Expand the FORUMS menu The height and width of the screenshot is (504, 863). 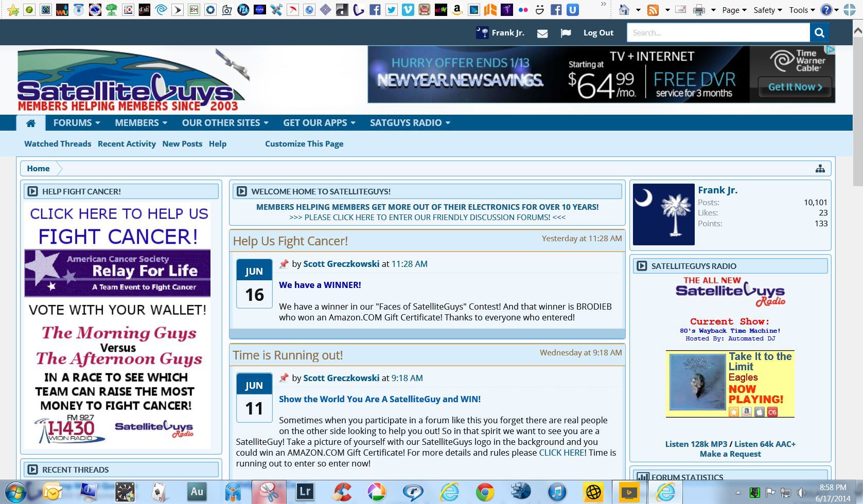click(x=77, y=123)
